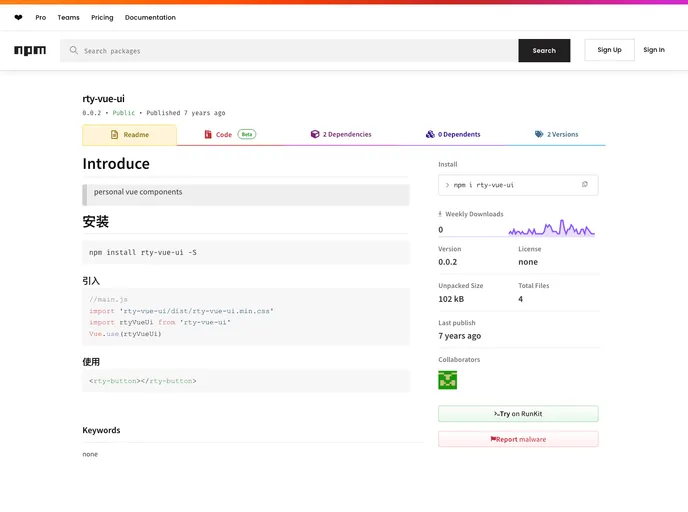Copy the install command with the copy icon
This screenshot has height=512, width=688.
point(584,185)
